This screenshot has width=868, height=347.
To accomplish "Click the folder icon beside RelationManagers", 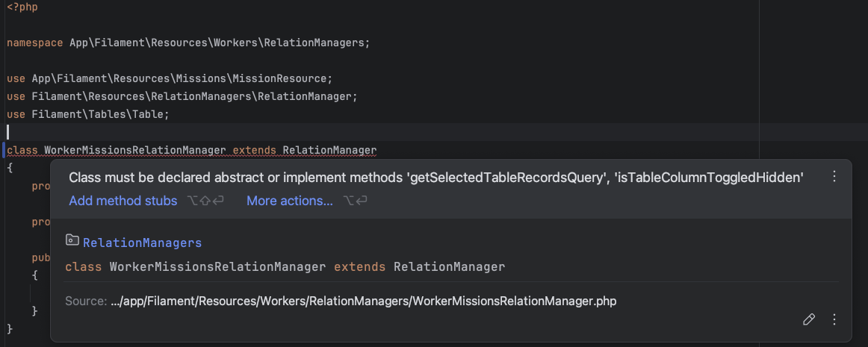I will [72, 241].
